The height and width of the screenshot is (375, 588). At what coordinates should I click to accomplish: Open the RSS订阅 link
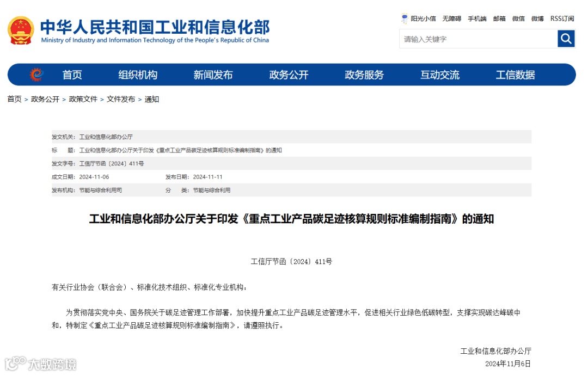point(562,19)
